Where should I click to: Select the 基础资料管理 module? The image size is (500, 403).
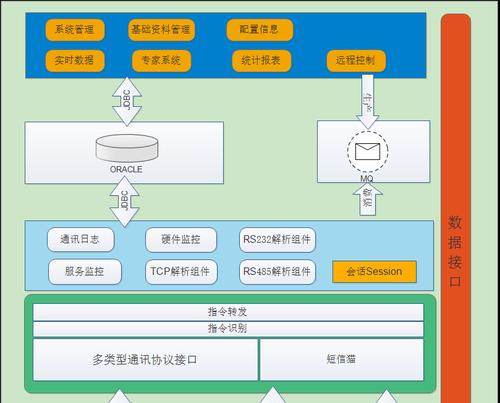coord(161,30)
